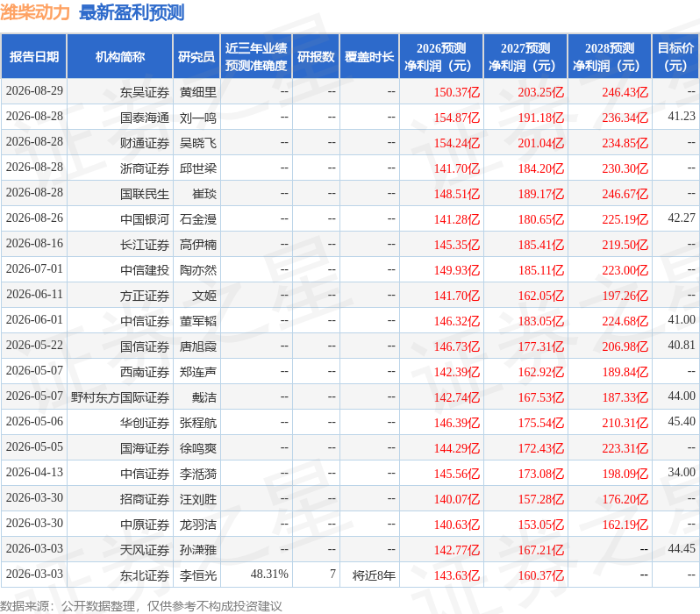Open the 国泰海通 institution entry
The image size is (700, 614).
pyautogui.click(x=145, y=118)
